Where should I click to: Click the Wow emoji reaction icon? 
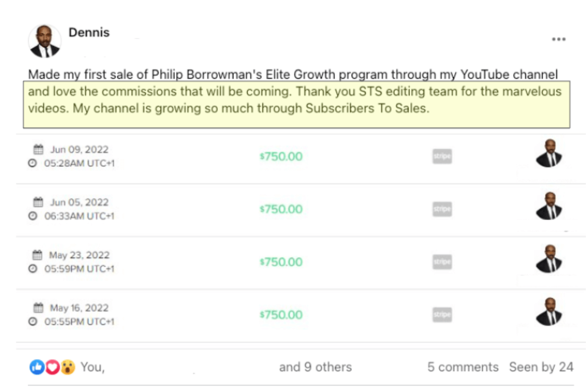(67, 367)
